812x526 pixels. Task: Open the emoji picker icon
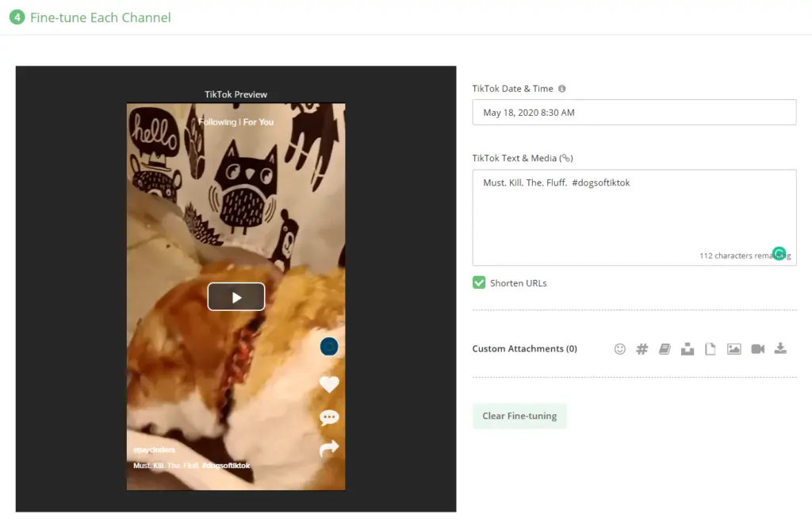coord(620,349)
